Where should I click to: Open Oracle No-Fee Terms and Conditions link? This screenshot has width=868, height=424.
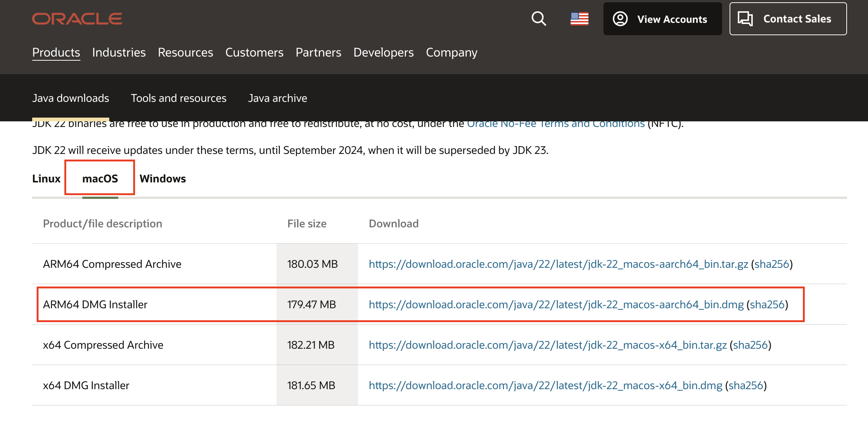(x=556, y=124)
